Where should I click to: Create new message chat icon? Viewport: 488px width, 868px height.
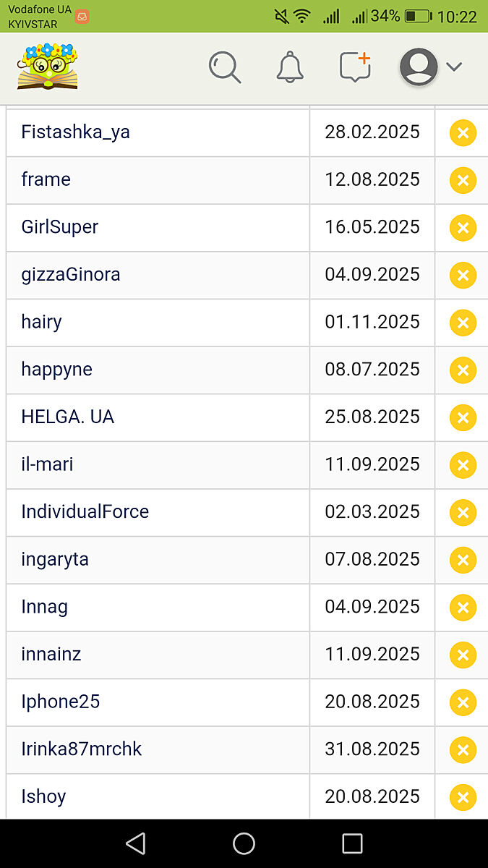coord(355,67)
